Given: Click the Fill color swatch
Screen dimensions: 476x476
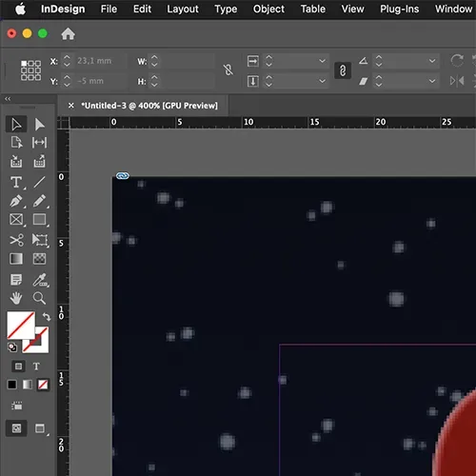Looking at the screenshot, I should pyautogui.click(x=21, y=326).
